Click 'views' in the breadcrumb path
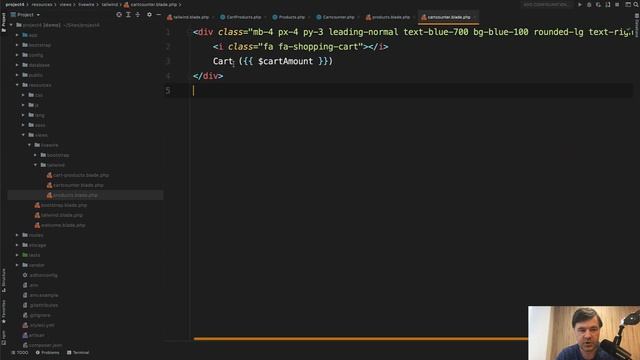Screen dimensions: 640x360 click(x=65, y=4)
